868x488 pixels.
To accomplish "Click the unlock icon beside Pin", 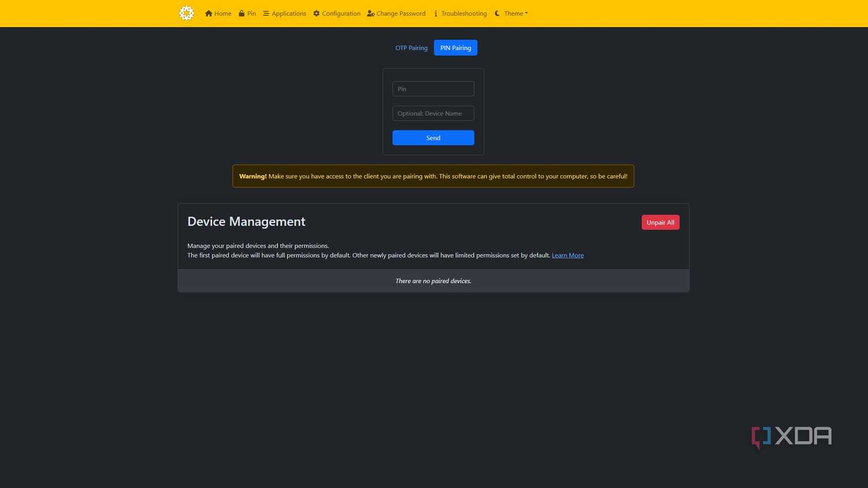I will pos(242,13).
